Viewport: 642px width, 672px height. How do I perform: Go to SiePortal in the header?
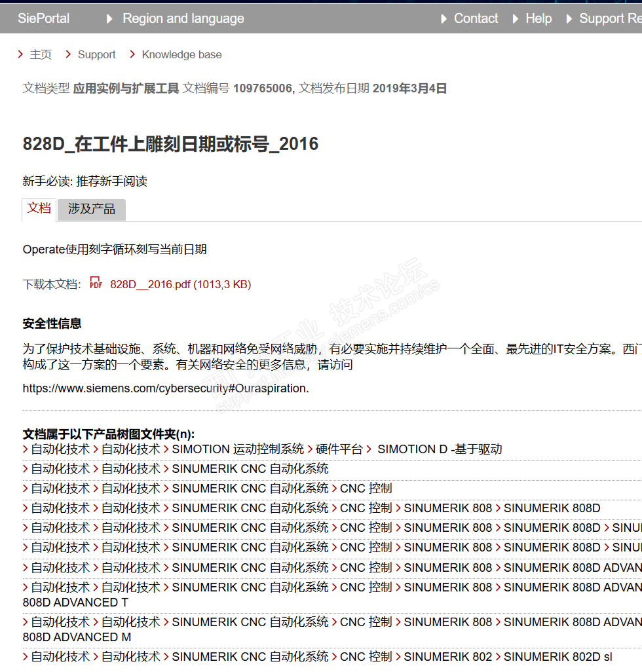click(x=43, y=18)
